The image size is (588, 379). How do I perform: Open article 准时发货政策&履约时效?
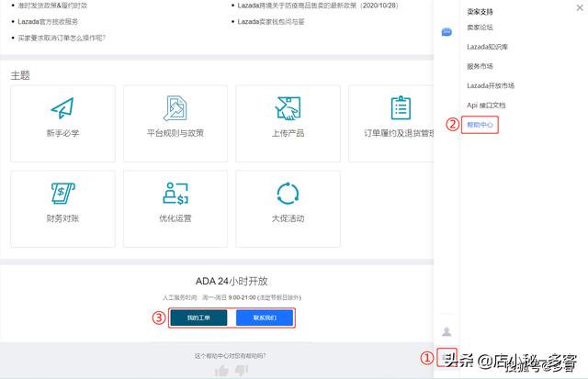click(x=52, y=6)
